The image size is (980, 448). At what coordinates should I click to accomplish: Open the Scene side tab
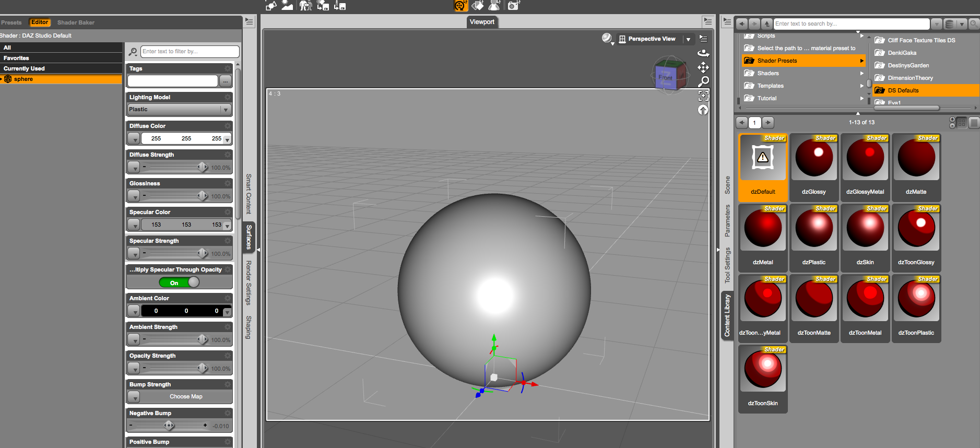click(727, 185)
